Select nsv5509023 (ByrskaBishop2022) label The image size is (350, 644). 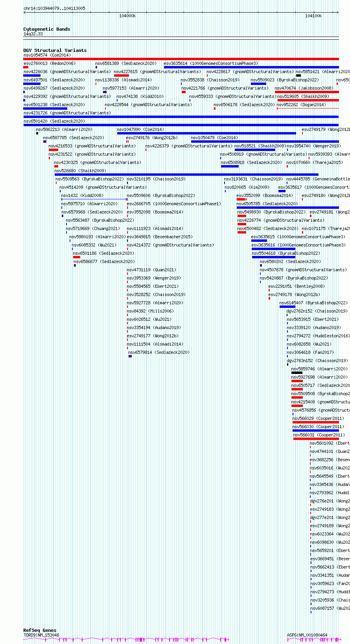285,80
